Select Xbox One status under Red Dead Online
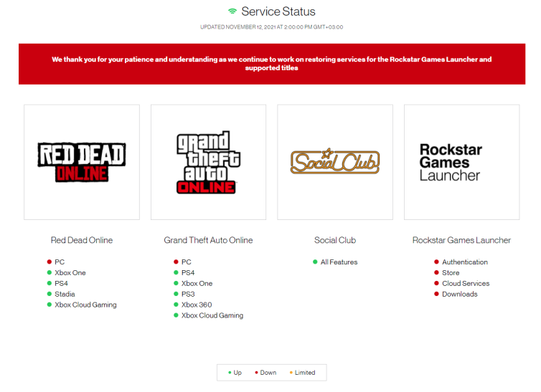Image resolution: width=541 pixels, height=392 pixels. click(66, 272)
